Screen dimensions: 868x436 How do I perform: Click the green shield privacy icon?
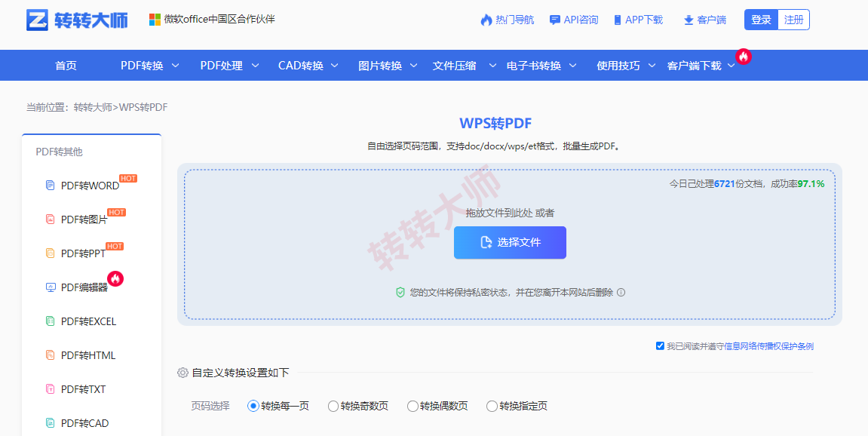400,292
